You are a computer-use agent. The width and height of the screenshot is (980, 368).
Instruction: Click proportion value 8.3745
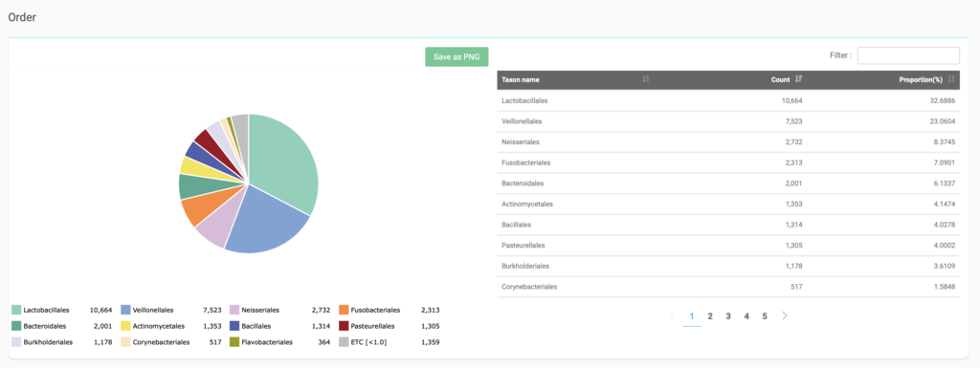point(945,141)
